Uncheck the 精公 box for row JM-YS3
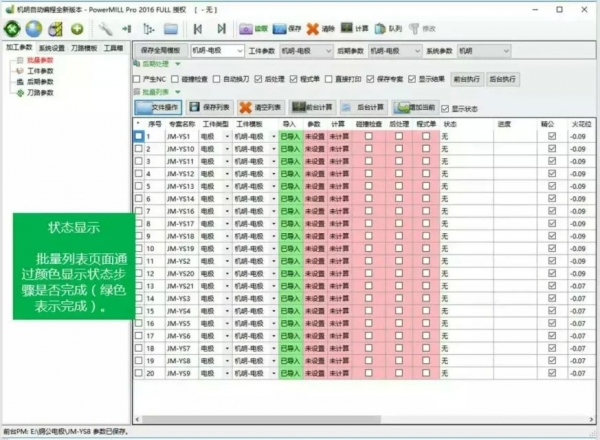 pos(552,298)
